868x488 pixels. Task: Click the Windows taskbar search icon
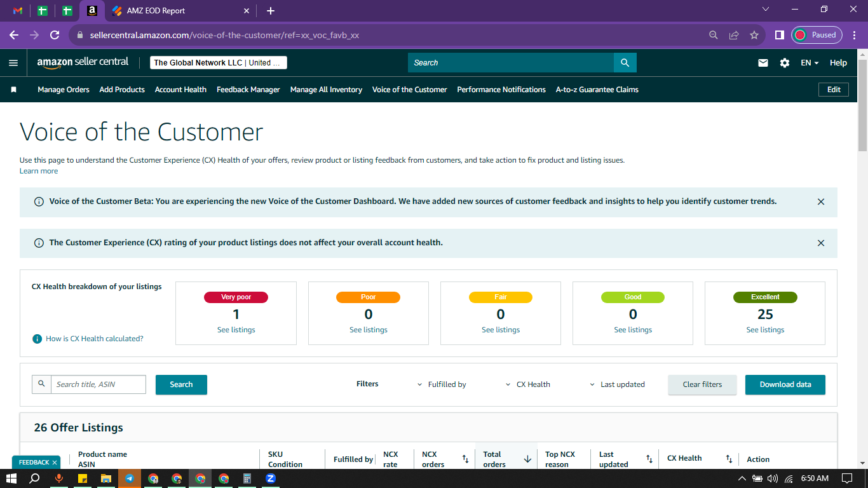pos(35,478)
